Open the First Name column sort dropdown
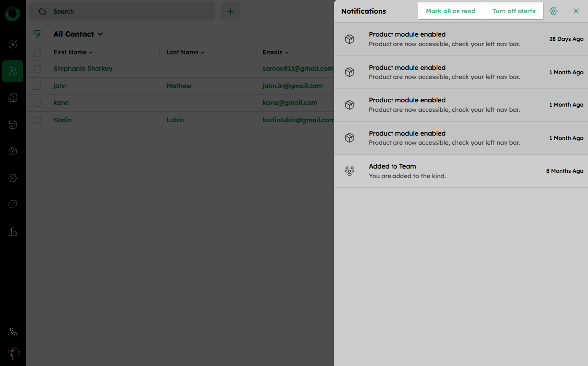 (x=91, y=53)
